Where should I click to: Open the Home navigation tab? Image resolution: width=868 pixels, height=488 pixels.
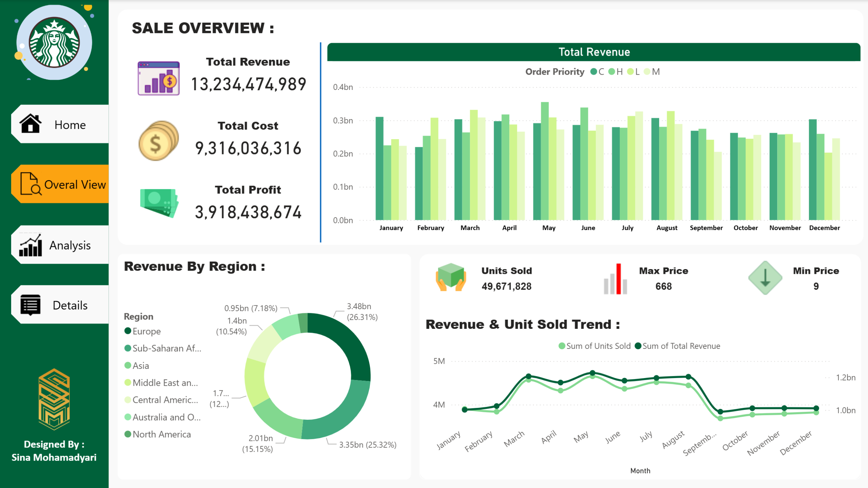click(70, 125)
